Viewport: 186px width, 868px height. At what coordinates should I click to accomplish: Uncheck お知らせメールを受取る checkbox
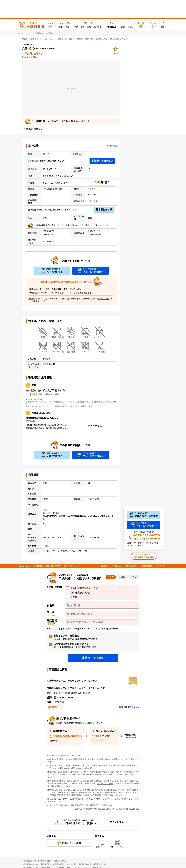(51, 636)
